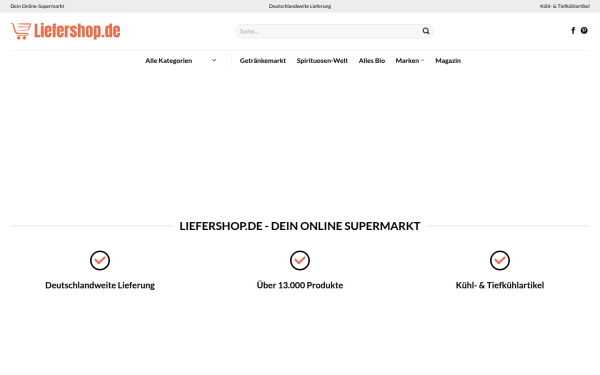Open the Pinterest social icon
600x375 pixels.
pyautogui.click(x=584, y=31)
